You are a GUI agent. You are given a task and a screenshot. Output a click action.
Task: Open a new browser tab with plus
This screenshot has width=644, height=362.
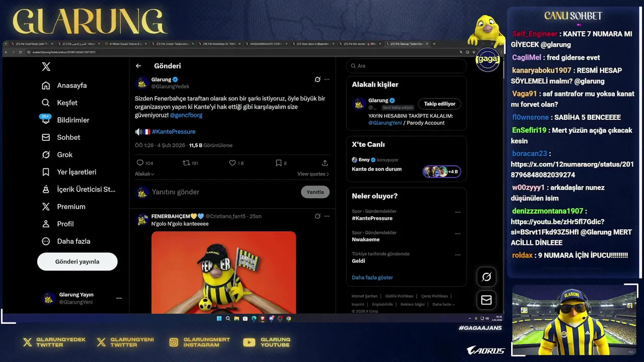pyautogui.click(x=434, y=44)
